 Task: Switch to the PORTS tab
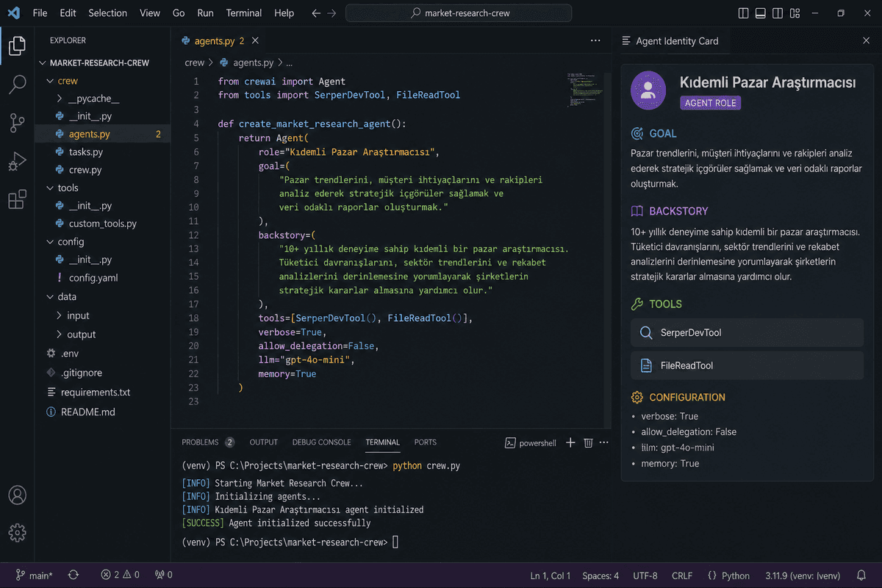tap(425, 442)
